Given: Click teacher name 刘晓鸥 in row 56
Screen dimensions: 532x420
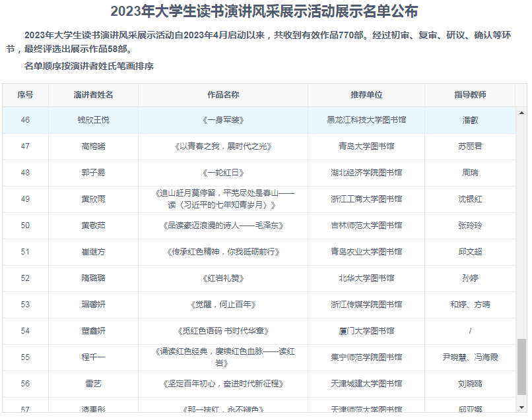Looking at the screenshot, I should [x=470, y=384].
